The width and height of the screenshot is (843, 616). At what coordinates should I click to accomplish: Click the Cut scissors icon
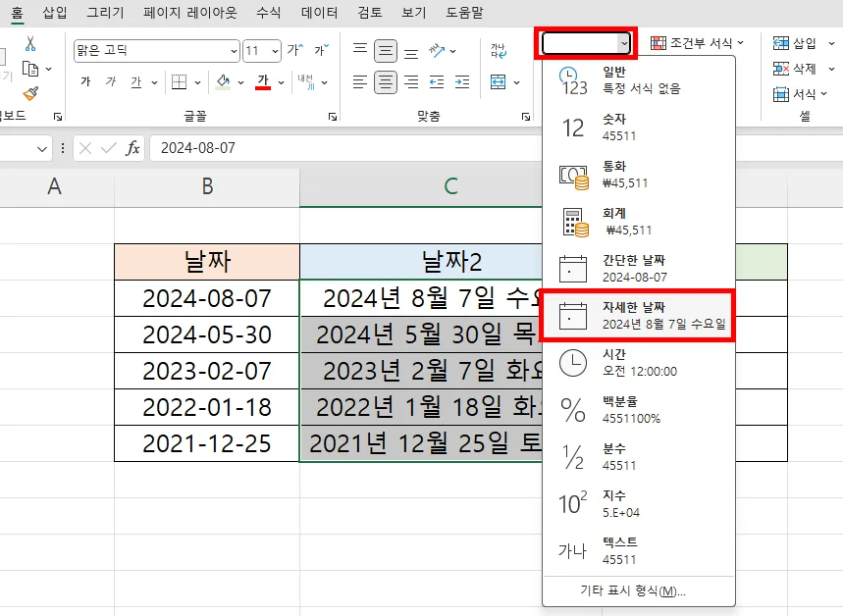point(29,45)
